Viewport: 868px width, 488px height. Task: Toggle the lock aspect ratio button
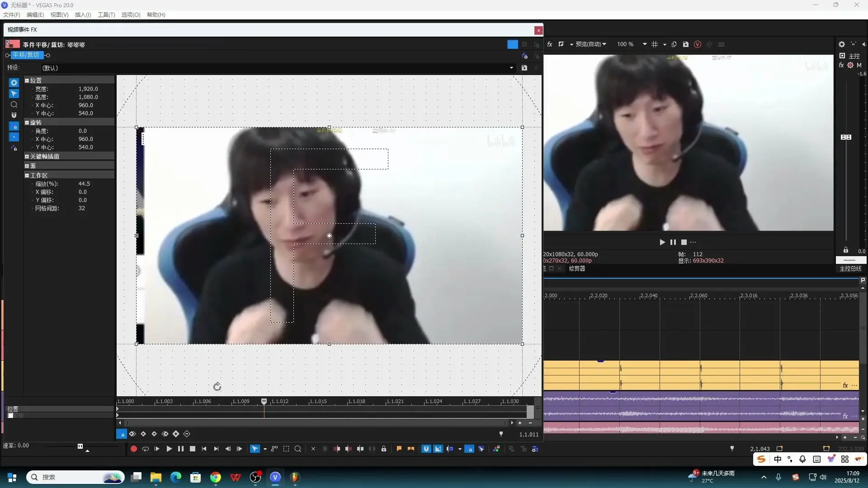tap(14, 126)
